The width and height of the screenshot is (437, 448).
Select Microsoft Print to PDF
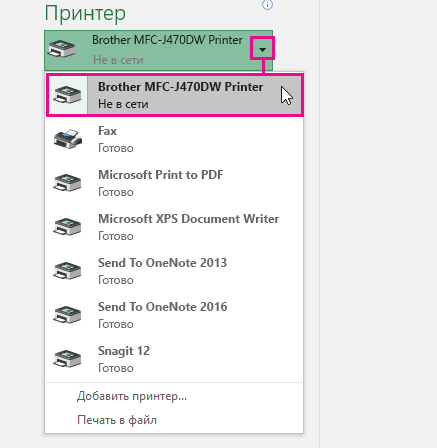pos(174,183)
